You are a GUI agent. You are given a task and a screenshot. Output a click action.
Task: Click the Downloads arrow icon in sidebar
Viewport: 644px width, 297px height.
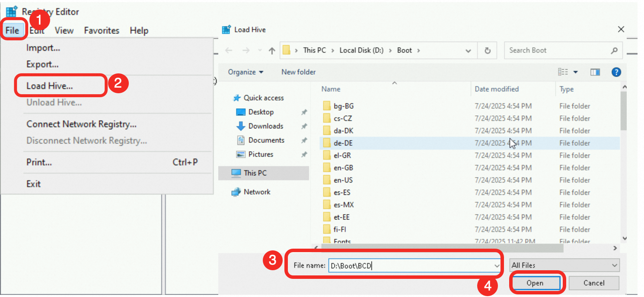coord(241,126)
